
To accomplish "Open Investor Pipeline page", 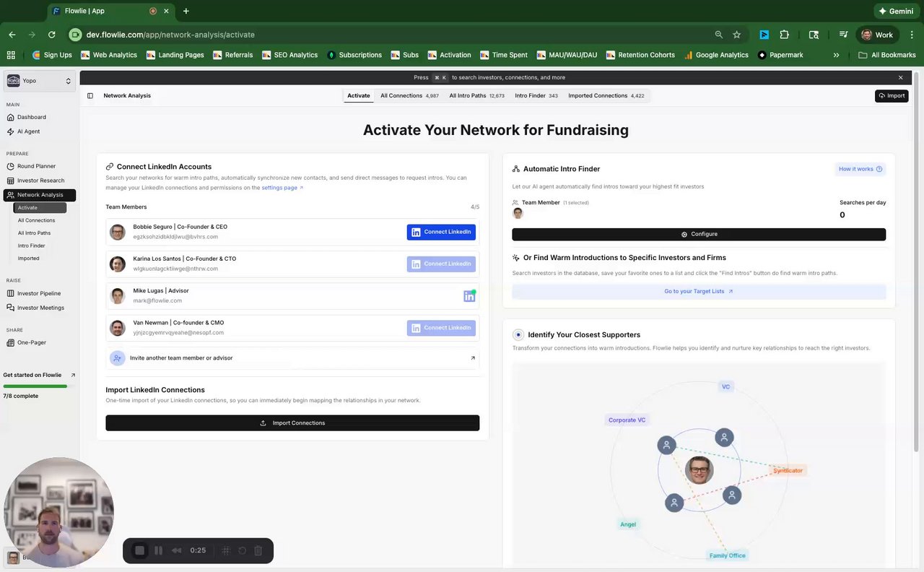I will [40, 293].
